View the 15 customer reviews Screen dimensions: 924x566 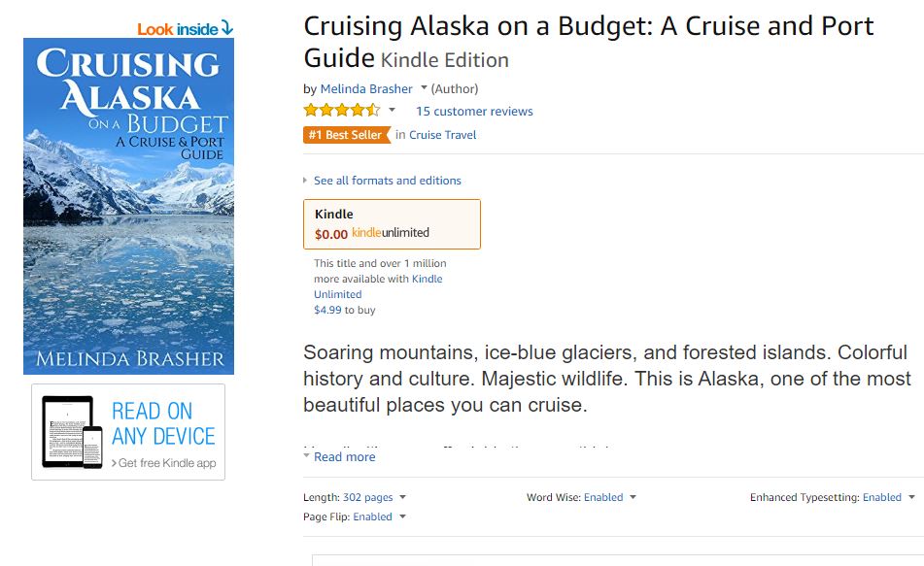point(474,112)
